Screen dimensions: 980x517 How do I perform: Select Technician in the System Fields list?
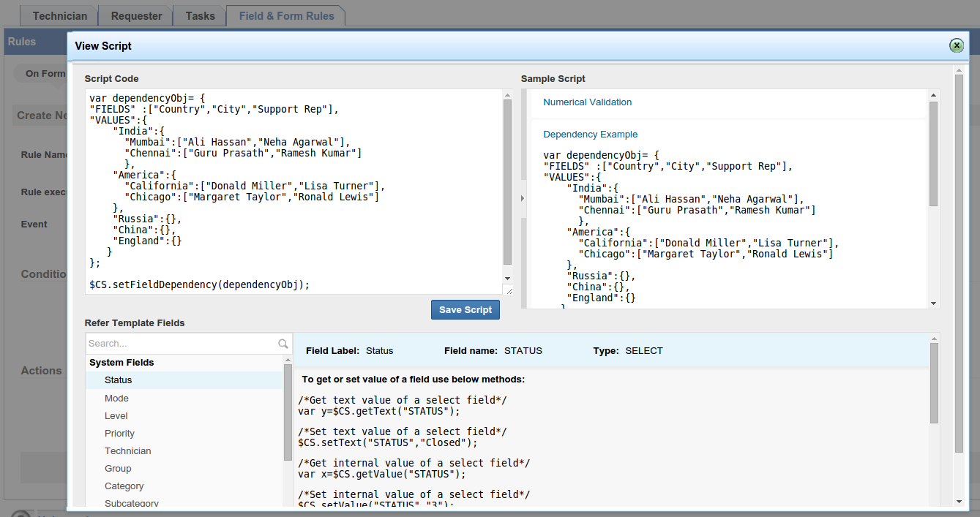tap(127, 451)
